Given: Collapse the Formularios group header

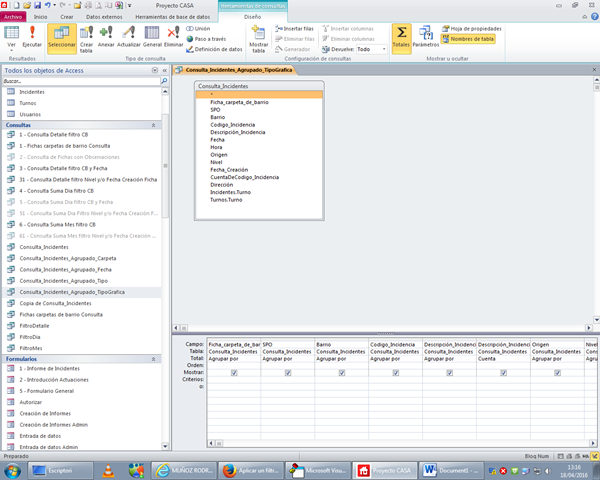Looking at the screenshot, I should (155, 357).
